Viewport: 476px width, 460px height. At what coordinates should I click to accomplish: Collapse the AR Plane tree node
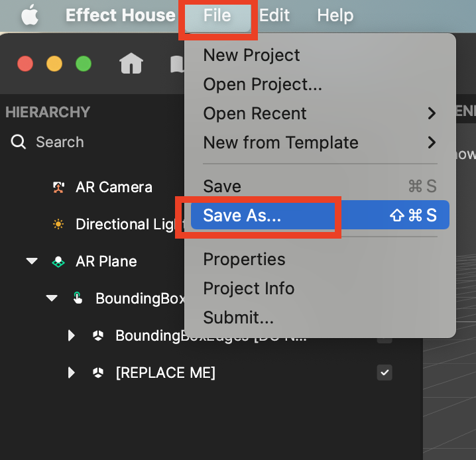pos(32,261)
